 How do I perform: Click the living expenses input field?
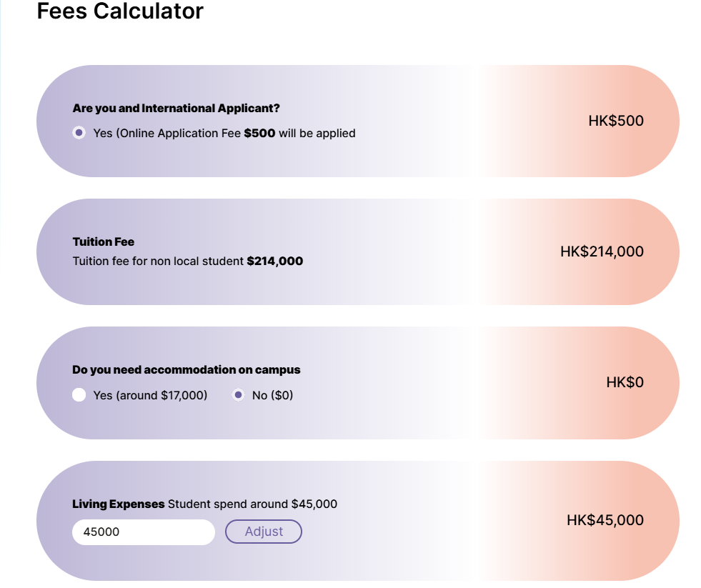tap(143, 532)
